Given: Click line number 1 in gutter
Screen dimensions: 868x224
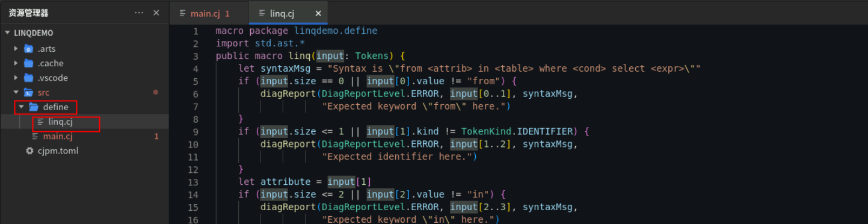Looking at the screenshot, I should point(195,31).
